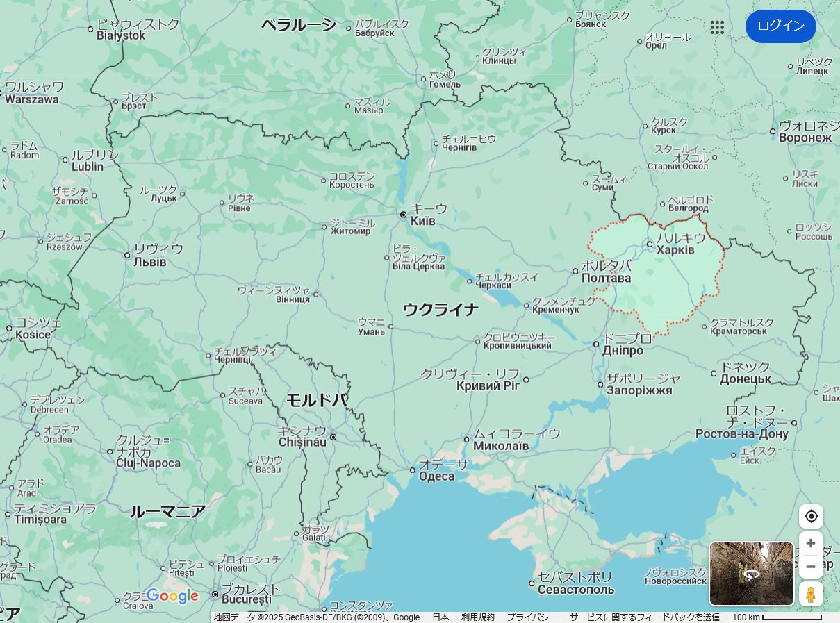Select the Street View pegman icon
Viewport: 840px width, 623px height.
point(810,595)
